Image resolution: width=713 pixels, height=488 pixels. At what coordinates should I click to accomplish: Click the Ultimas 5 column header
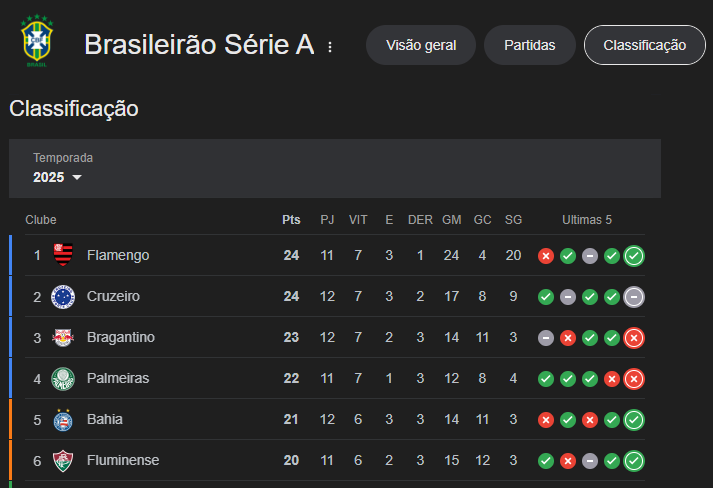point(587,220)
